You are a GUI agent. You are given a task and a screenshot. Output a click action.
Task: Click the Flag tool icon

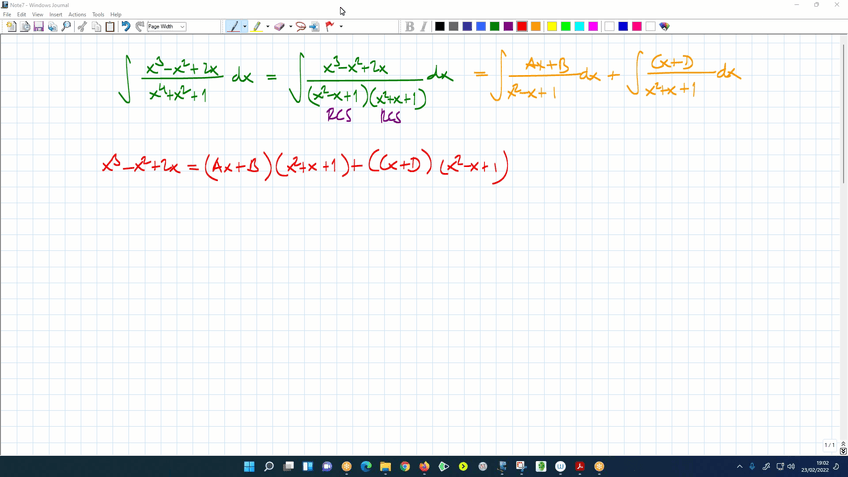[329, 27]
